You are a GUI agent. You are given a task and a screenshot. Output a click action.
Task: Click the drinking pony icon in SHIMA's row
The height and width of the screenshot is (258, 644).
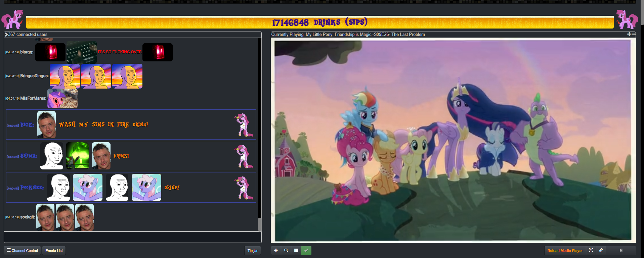[244, 156]
